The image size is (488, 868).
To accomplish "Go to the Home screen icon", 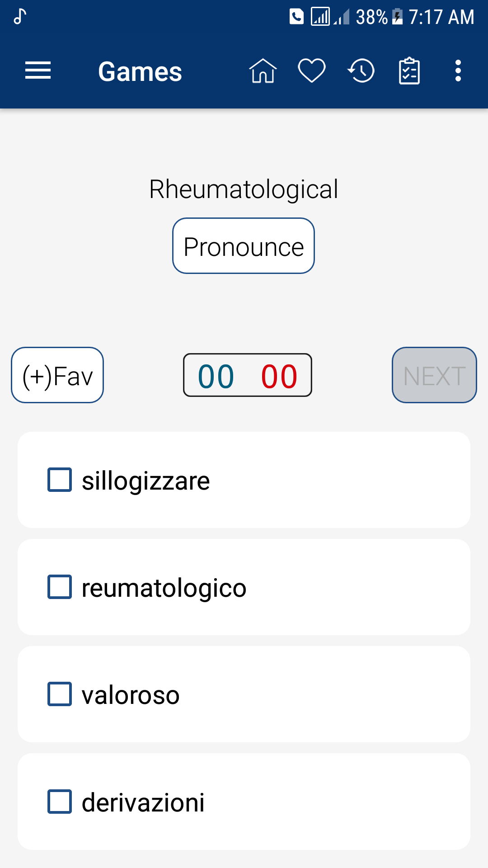I will pos(263,71).
